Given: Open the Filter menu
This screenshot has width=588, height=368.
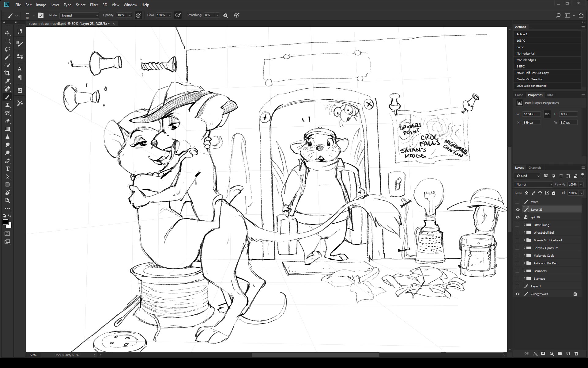Looking at the screenshot, I should [x=94, y=5].
